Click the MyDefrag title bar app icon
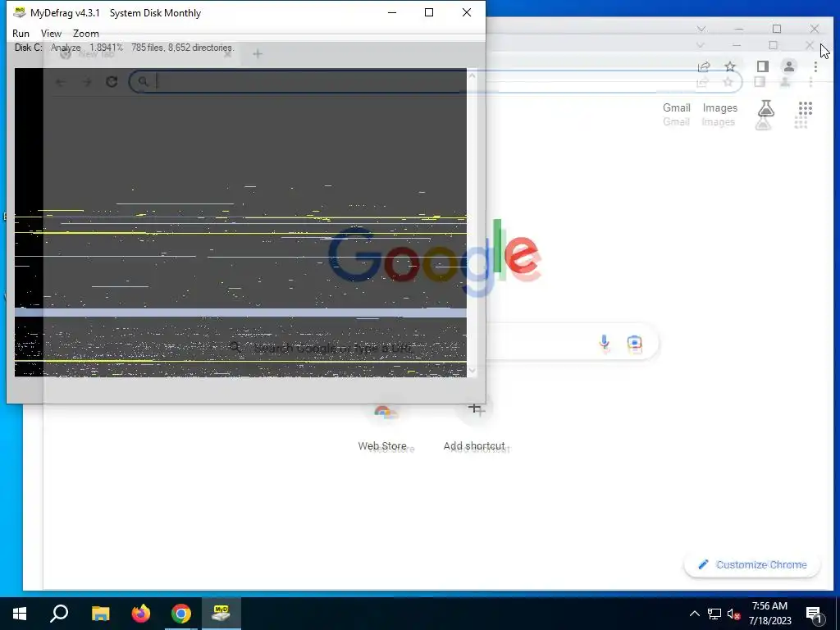 point(20,12)
